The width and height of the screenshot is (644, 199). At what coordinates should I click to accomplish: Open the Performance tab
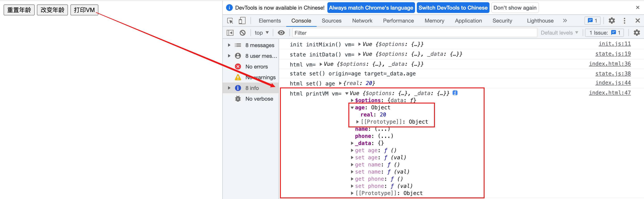[398, 21]
